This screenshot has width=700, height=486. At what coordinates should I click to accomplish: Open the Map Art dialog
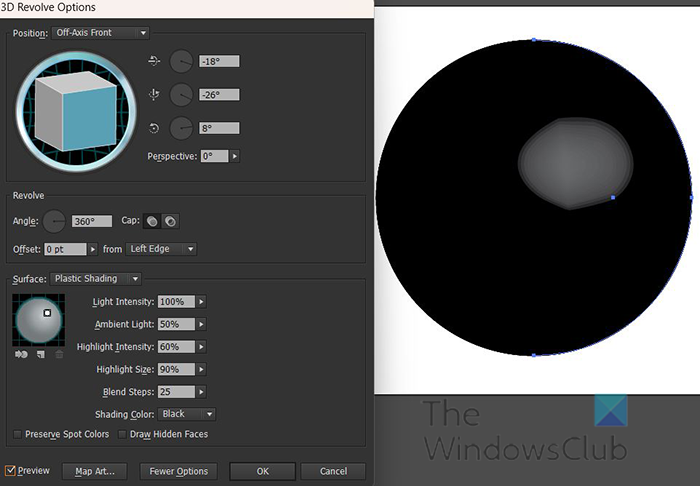point(95,471)
